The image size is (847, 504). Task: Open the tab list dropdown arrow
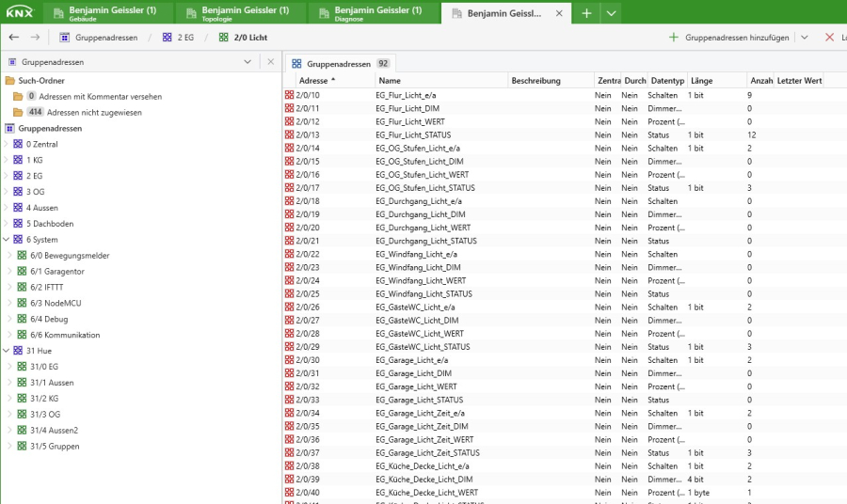click(x=611, y=13)
